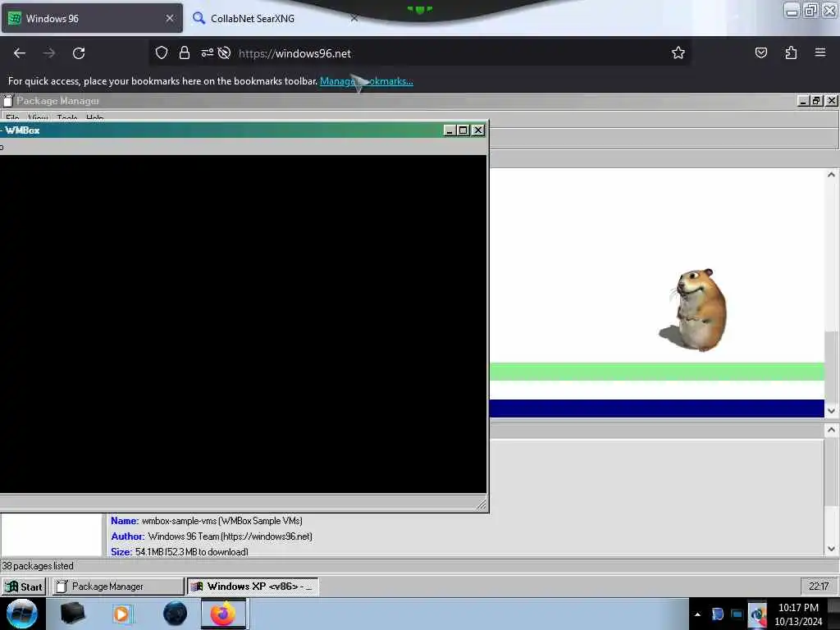Screen dimensions: 840x630
Task: Click the hamster preview pane scrollbar thumb
Action: click(831, 365)
